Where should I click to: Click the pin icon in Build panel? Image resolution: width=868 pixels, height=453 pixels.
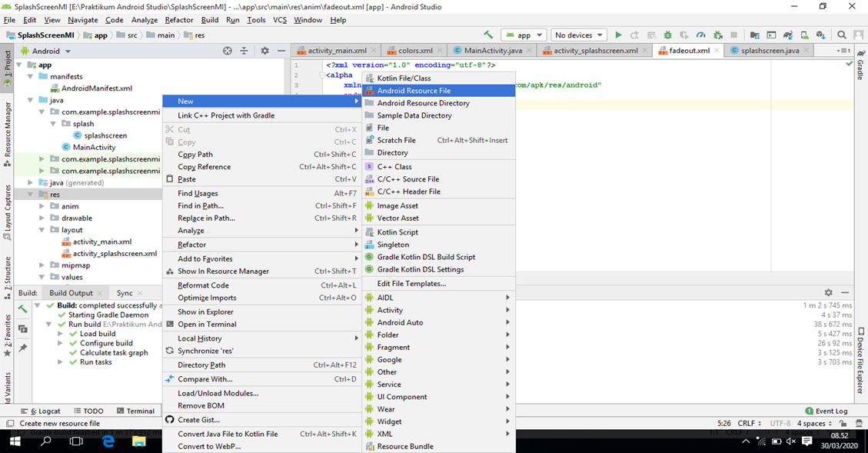(x=23, y=348)
